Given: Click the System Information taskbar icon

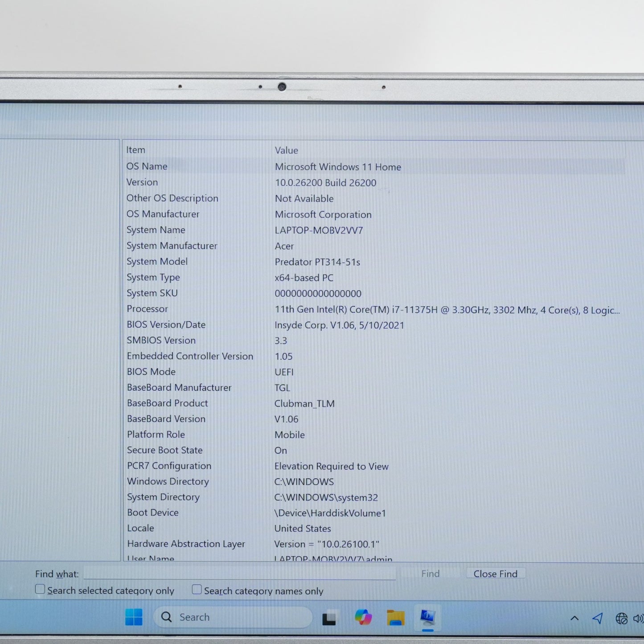Looking at the screenshot, I should click(x=427, y=617).
